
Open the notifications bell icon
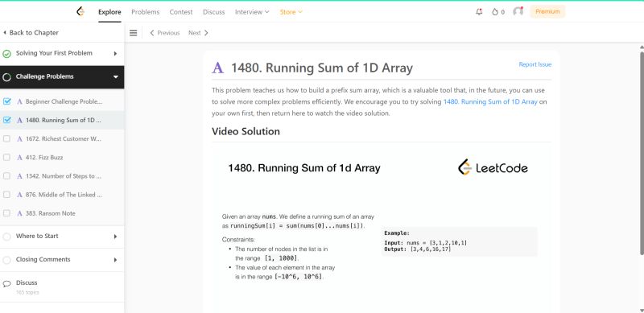tap(479, 12)
